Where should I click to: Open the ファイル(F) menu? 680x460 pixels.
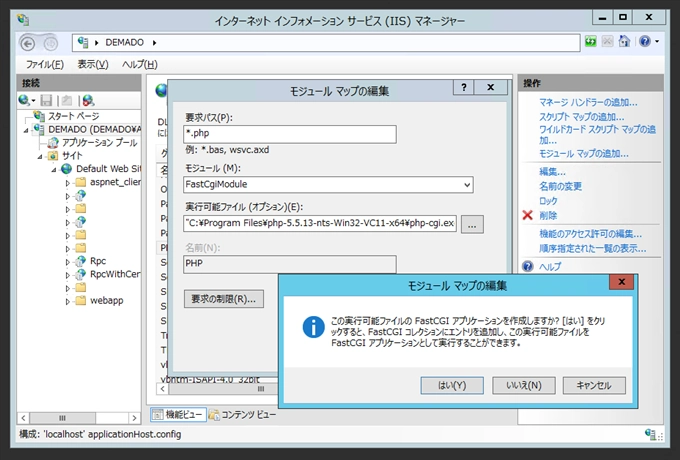point(45,65)
